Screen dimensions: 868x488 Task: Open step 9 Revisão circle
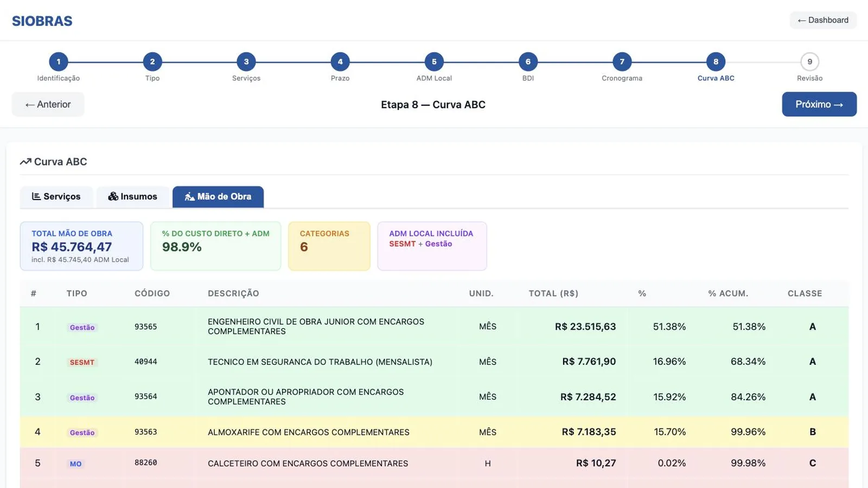pyautogui.click(x=810, y=62)
